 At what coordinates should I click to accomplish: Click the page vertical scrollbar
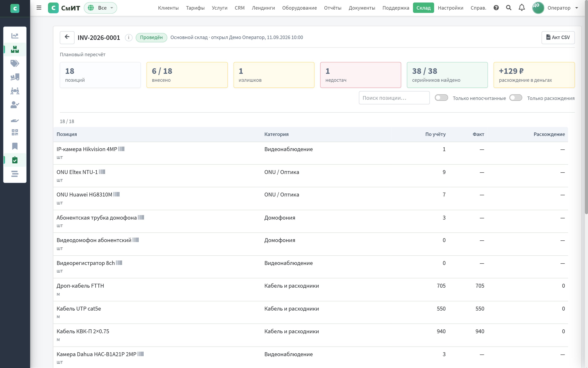(586, 107)
